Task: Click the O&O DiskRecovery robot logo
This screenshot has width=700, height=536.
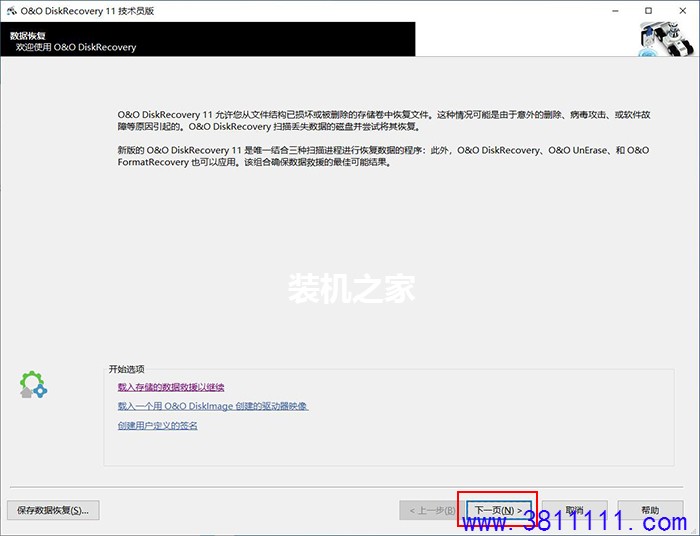Action: pyautogui.click(x=667, y=39)
